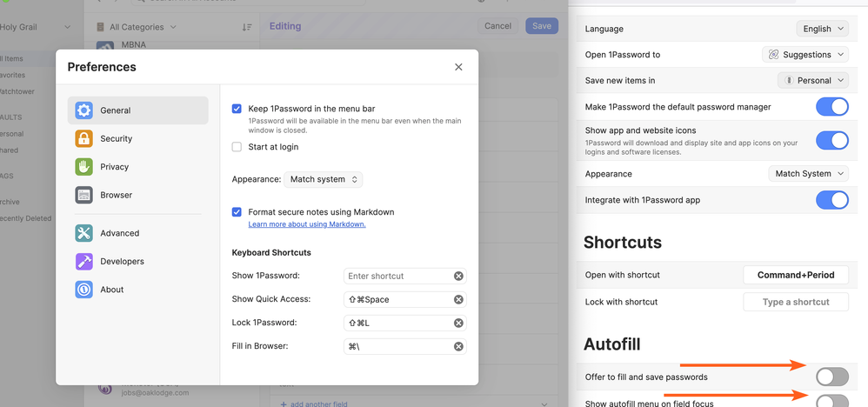868x407 pixels.
Task: Click the Show 1Password shortcut field
Action: (397, 276)
